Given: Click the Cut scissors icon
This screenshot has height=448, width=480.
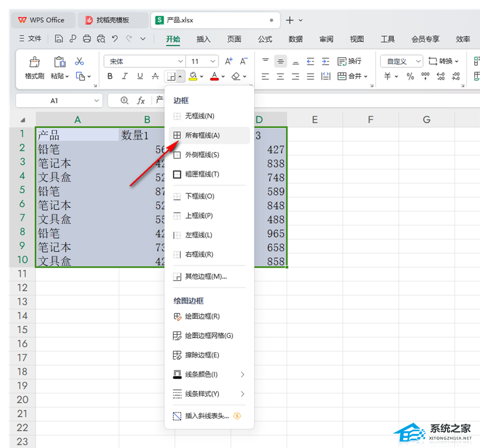Looking at the screenshot, I should coord(79,61).
